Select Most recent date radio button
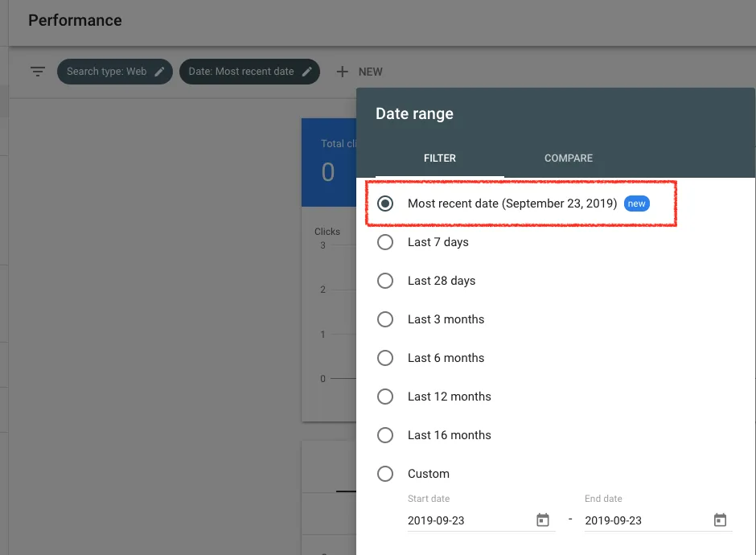This screenshot has width=756, height=555. (385, 203)
